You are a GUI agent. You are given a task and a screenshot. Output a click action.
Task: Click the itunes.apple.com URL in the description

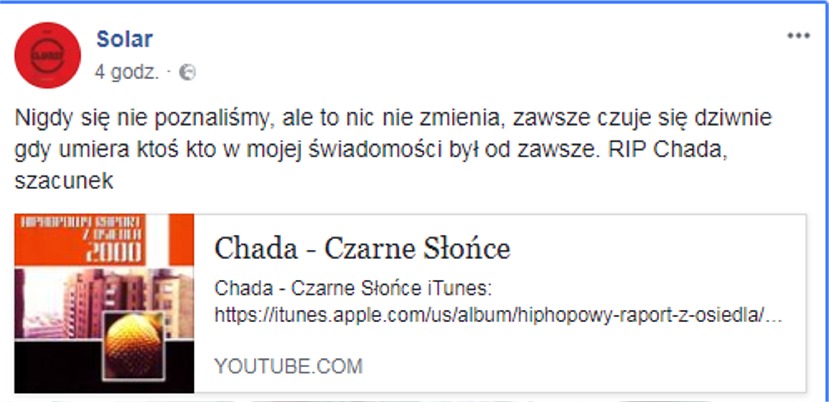498,315
